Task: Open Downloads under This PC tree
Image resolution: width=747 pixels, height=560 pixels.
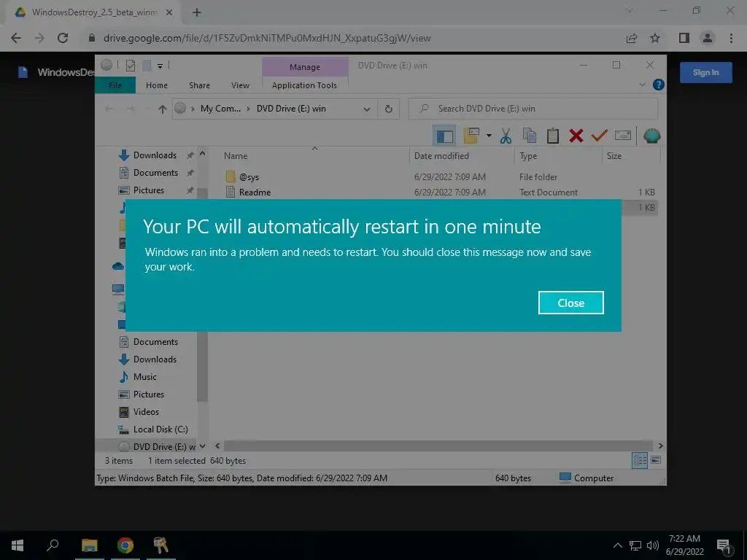Action: [x=155, y=359]
